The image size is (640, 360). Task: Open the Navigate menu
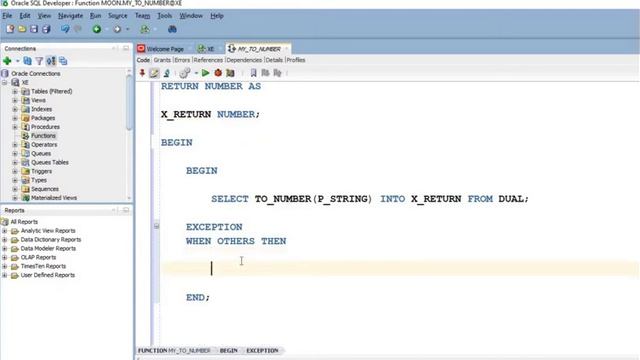coord(70,16)
